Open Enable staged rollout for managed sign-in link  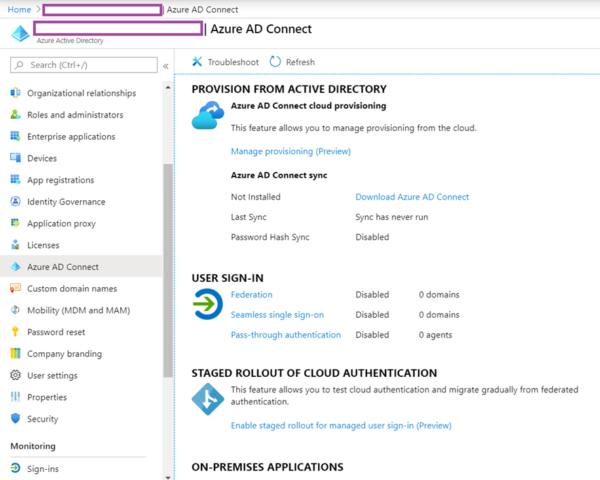pos(341,426)
